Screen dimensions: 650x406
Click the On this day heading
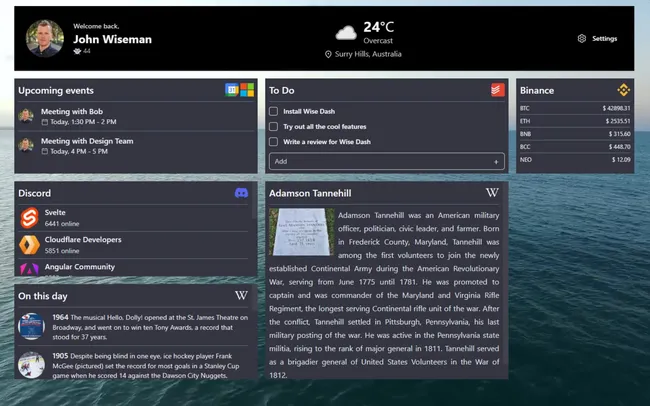click(43, 296)
